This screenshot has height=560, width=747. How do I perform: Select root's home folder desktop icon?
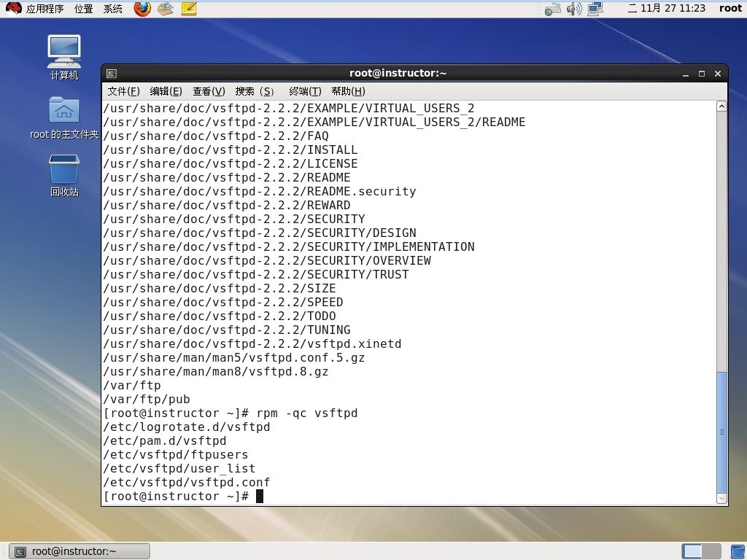[x=64, y=117]
